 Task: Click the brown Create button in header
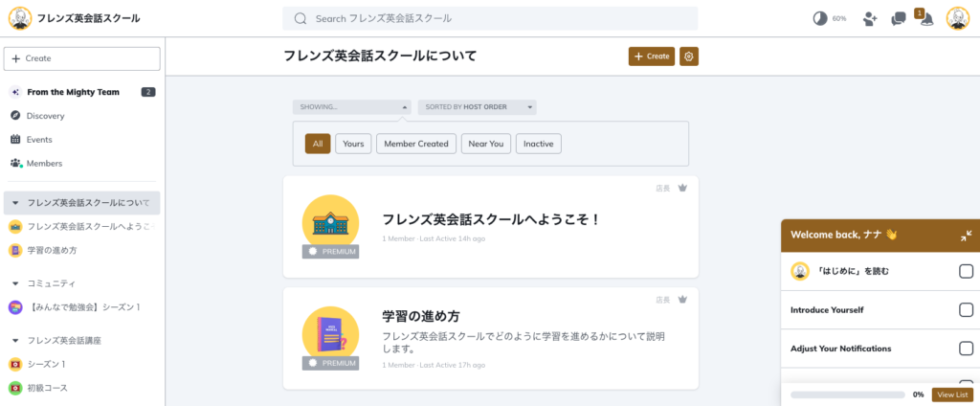coord(651,56)
